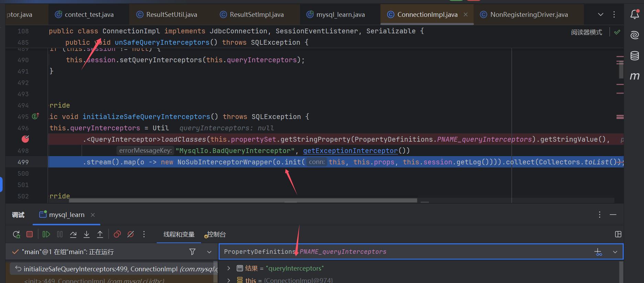Switch to the Console tab
The image size is (644, 283).
click(x=216, y=234)
